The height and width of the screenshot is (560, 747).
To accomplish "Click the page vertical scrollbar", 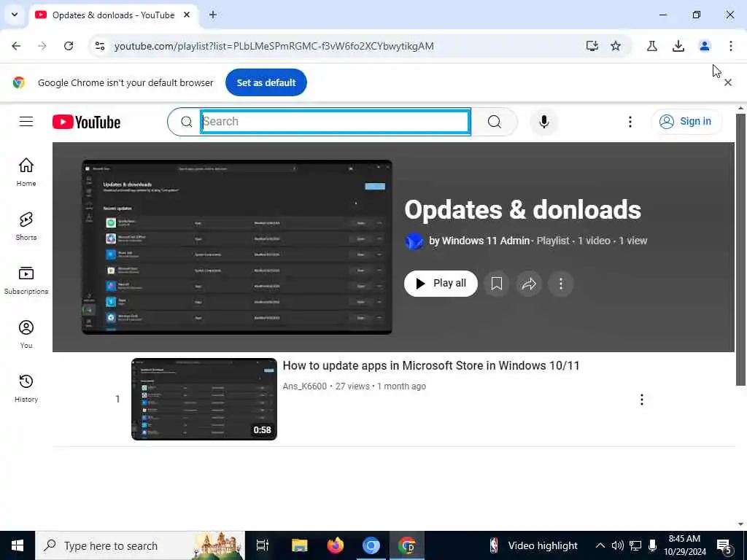I will [740, 249].
